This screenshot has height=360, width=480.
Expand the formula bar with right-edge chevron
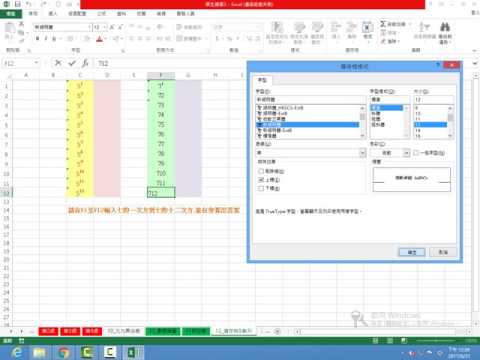click(475, 63)
